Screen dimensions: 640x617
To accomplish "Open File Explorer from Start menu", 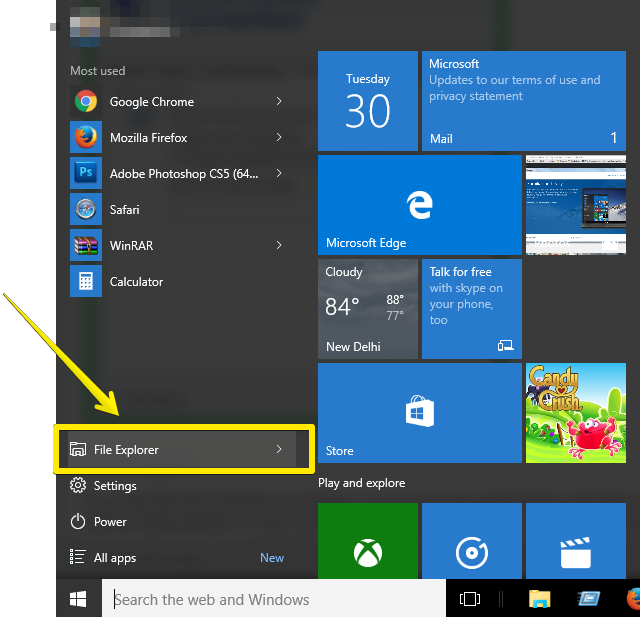I will [x=182, y=449].
